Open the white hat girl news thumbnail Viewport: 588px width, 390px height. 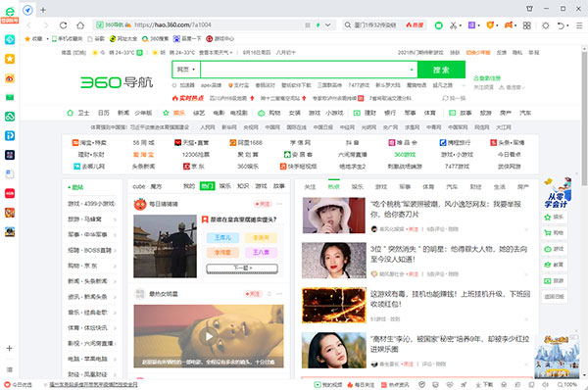click(334, 216)
